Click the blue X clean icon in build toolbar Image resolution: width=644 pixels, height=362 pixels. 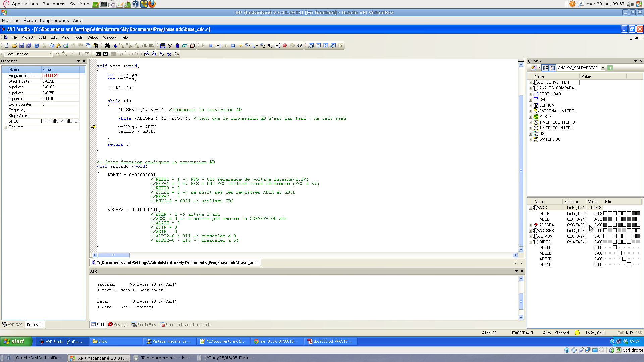tap(169, 54)
